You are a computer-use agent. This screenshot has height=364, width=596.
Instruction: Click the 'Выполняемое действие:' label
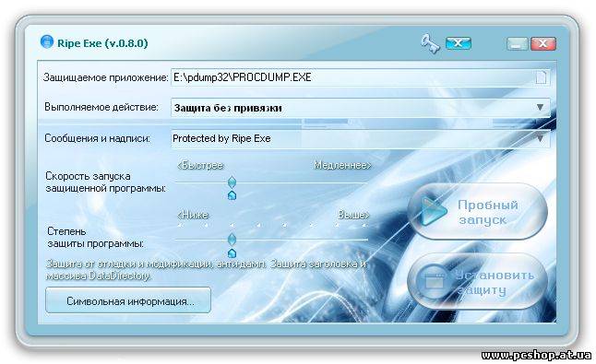tap(101, 107)
